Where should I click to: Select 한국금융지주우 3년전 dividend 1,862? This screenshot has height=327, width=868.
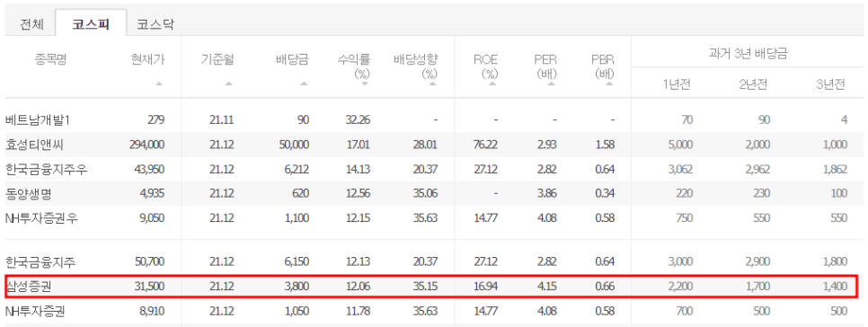point(835,169)
